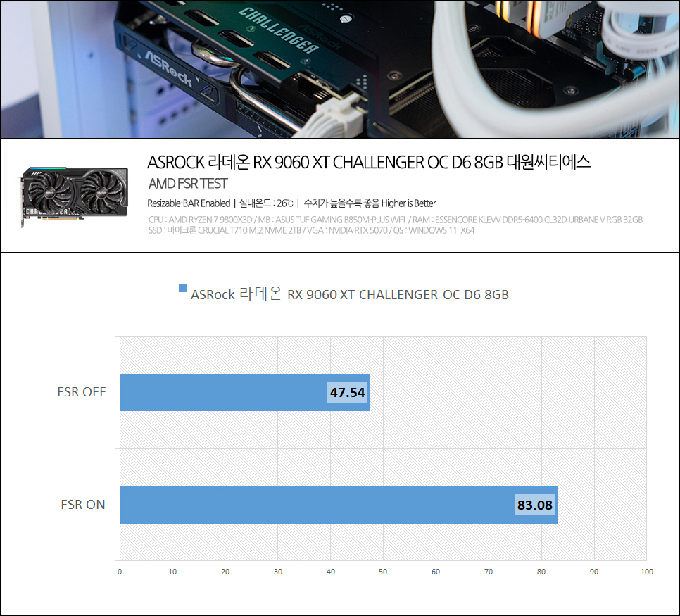Click the x-axis tick label 70
The height and width of the screenshot is (616, 680).
[489, 572]
